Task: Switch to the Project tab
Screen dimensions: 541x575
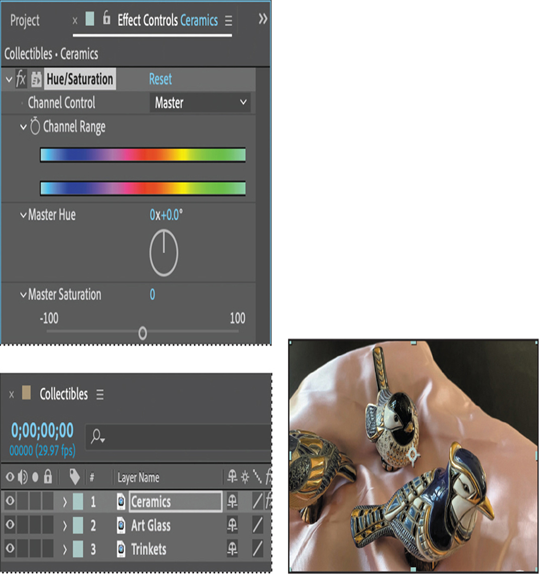Action: [x=25, y=21]
